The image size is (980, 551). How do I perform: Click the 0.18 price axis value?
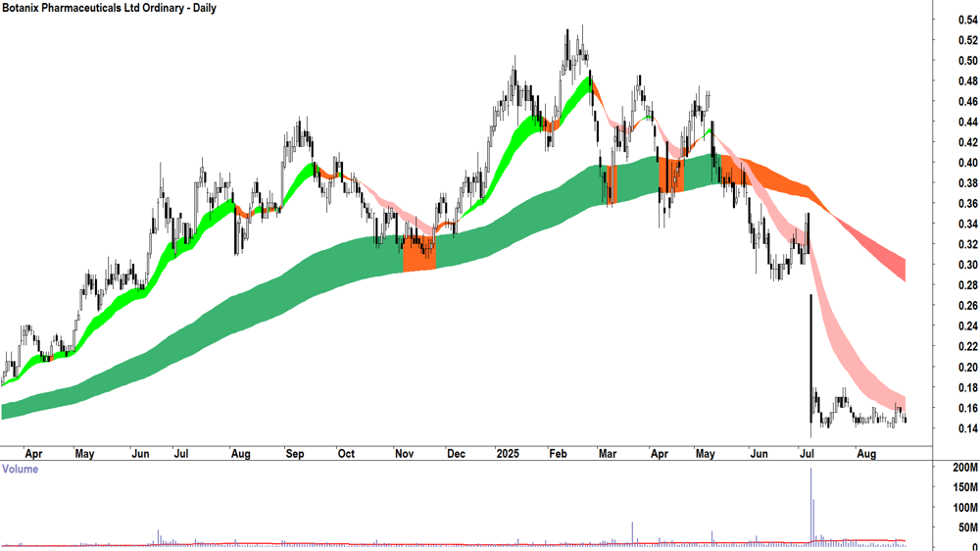pos(967,388)
